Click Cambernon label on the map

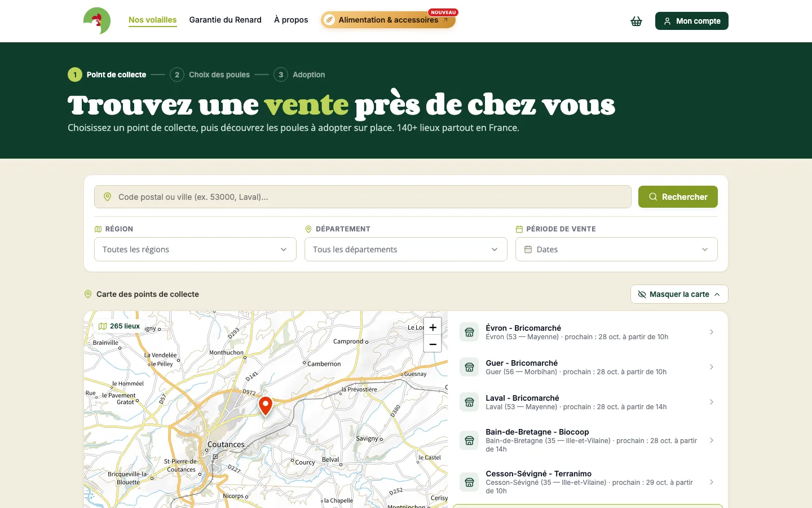(324, 364)
